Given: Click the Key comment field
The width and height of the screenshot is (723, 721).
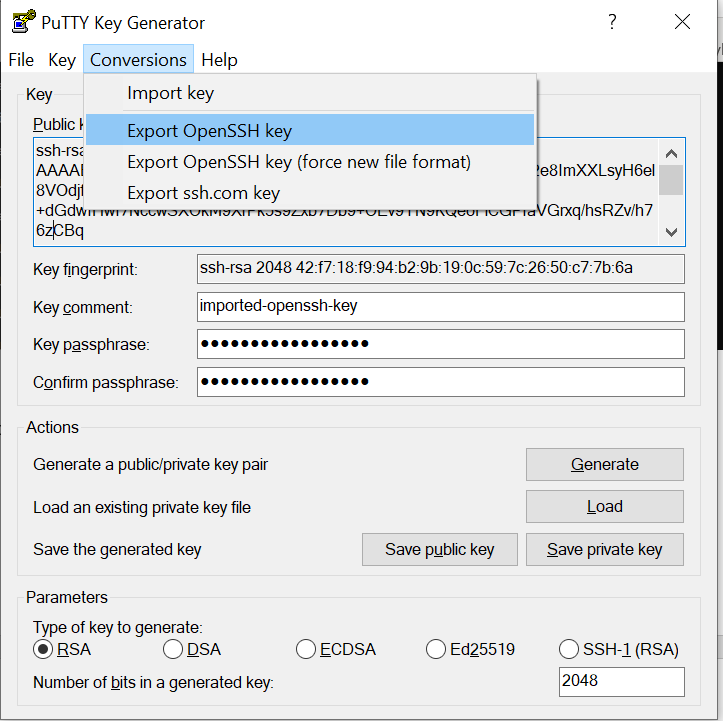Looking at the screenshot, I should 440,307.
